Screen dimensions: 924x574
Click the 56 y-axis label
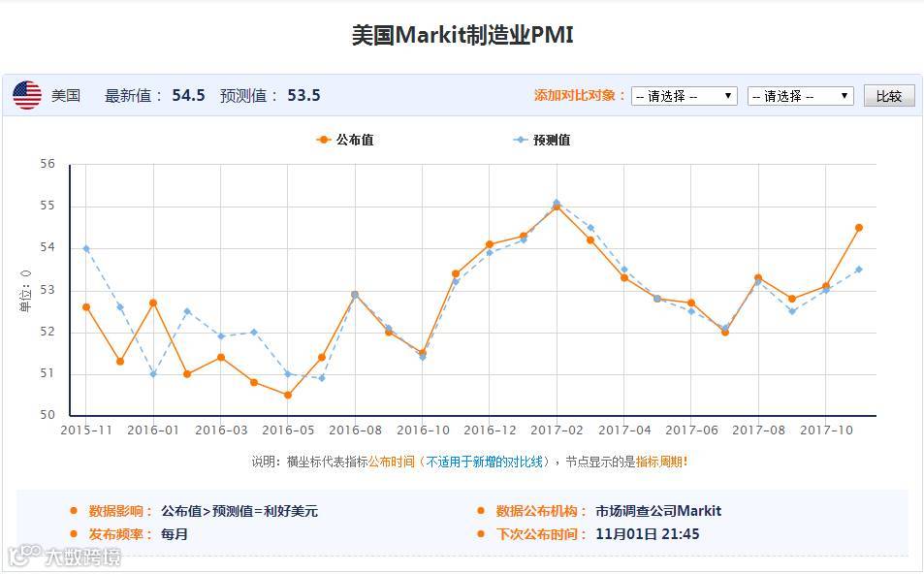click(48, 164)
